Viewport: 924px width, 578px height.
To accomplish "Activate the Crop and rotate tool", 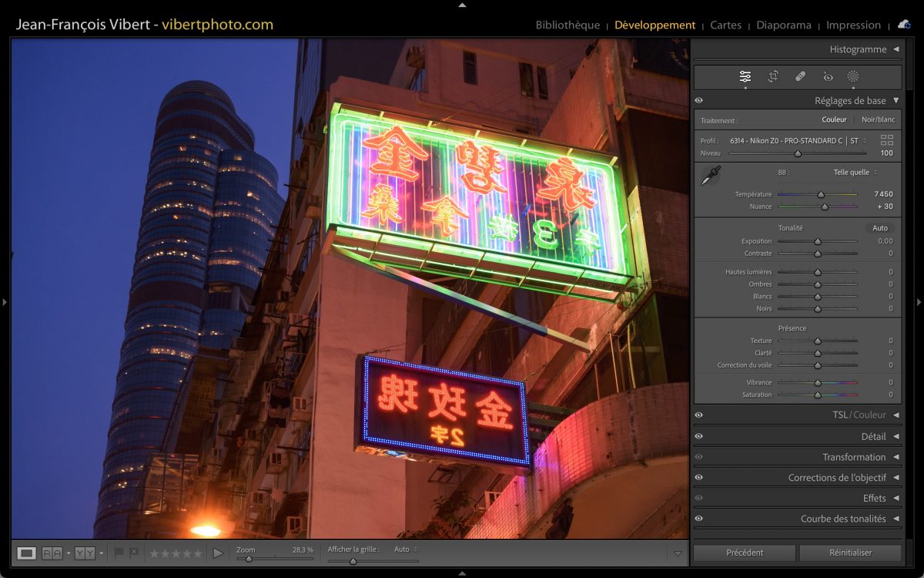I will click(x=773, y=76).
